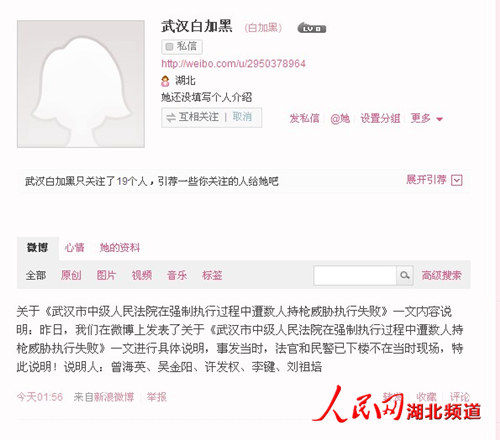Click the 私信 message button
The height and width of the screenshot is (440, 500).
click(x=182, y=46)
